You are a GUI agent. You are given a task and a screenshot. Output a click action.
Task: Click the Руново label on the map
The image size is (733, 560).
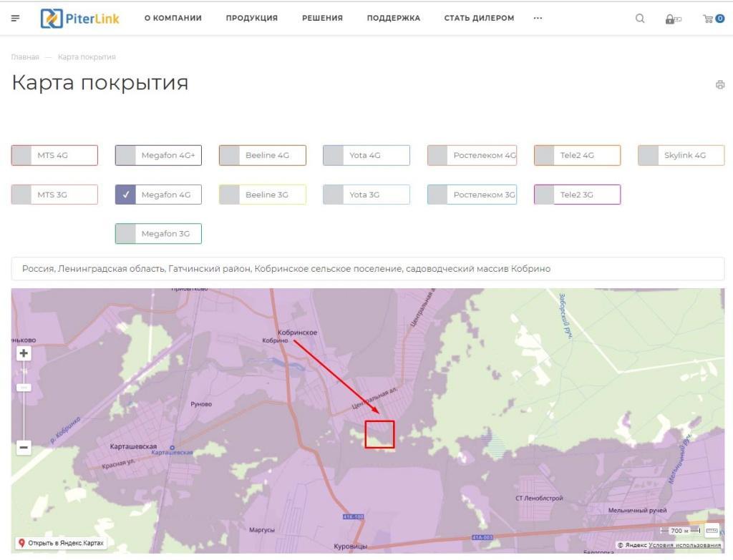tap(201, 404)
